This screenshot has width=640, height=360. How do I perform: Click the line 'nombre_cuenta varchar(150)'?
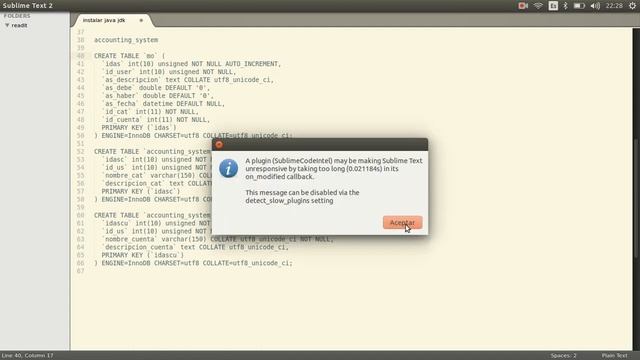tap(218, 239)
